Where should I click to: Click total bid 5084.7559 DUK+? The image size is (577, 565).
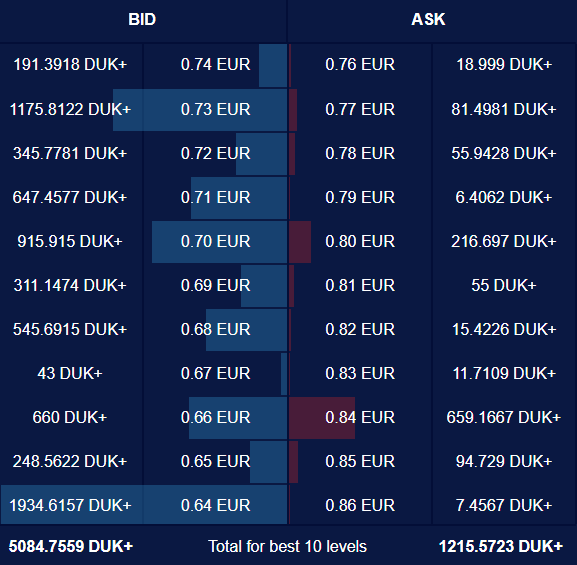[x=71, y=546]
